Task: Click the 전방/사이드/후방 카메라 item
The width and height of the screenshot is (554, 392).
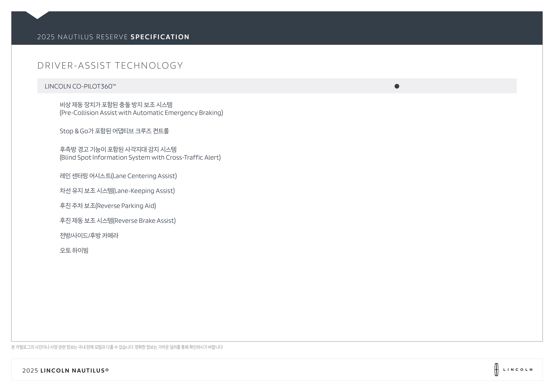Action: tap(89, 235)
